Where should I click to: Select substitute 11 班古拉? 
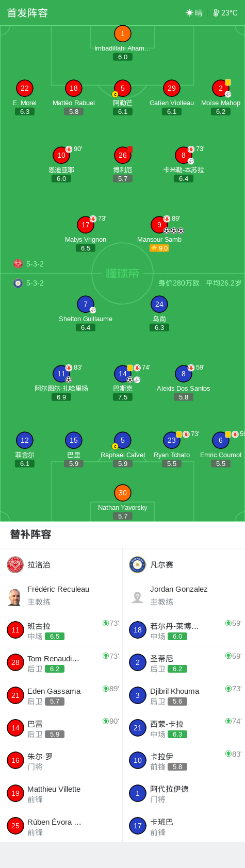coord(61,630)
